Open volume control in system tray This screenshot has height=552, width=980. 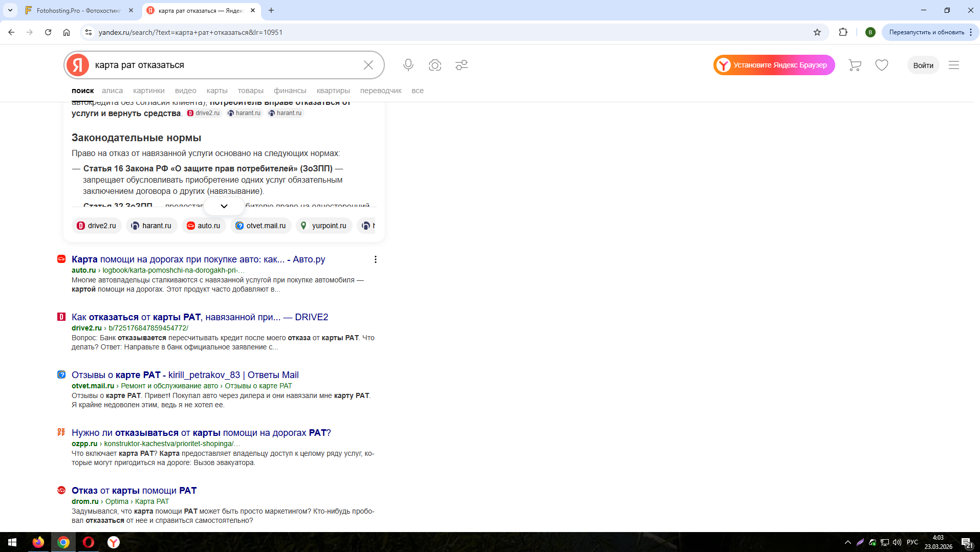pyautogui.click(x=897, y=542)
